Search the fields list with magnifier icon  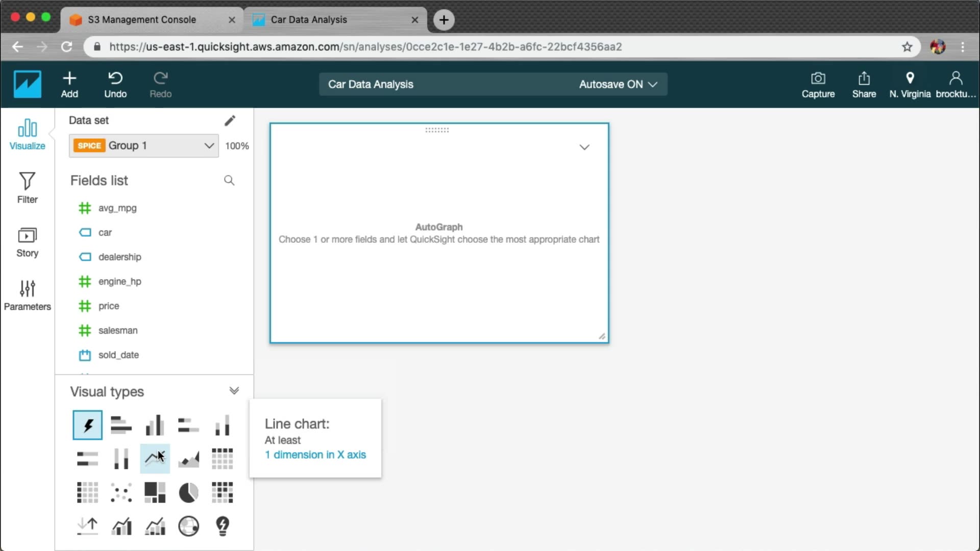[229, 180]
